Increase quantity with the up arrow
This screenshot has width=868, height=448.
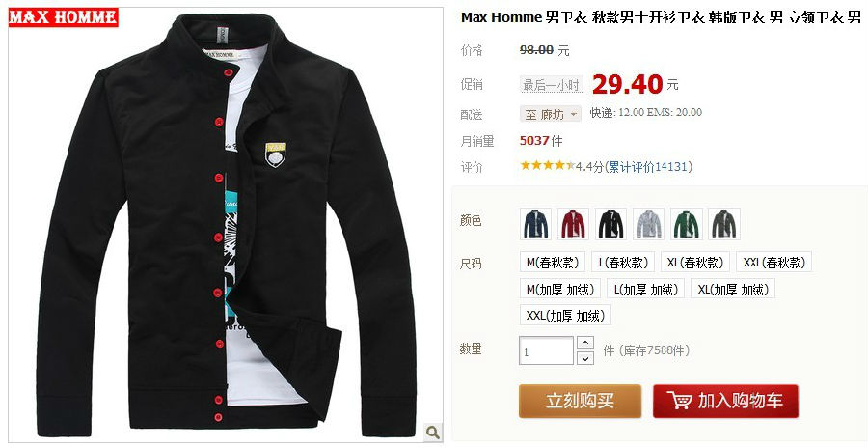[585, 342]
